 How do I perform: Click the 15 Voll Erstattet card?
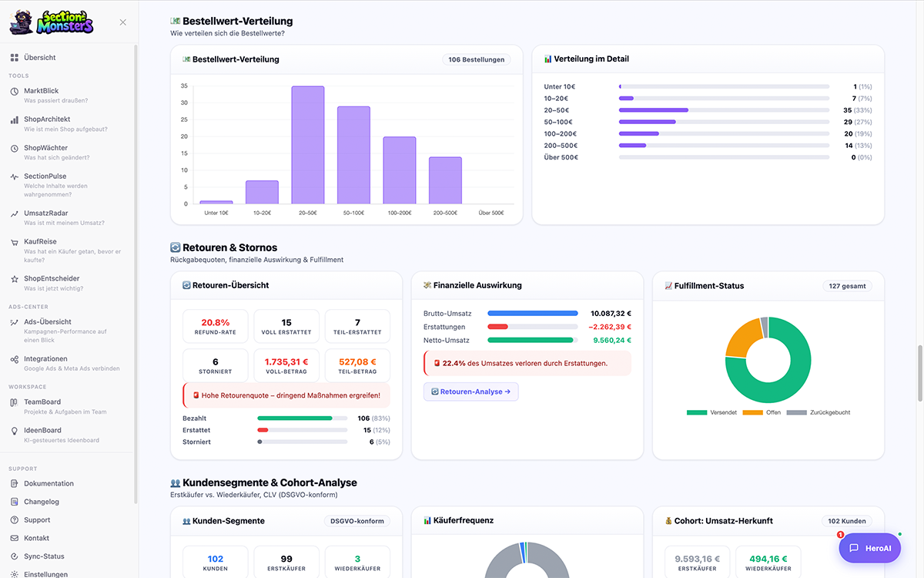(286, 327)
